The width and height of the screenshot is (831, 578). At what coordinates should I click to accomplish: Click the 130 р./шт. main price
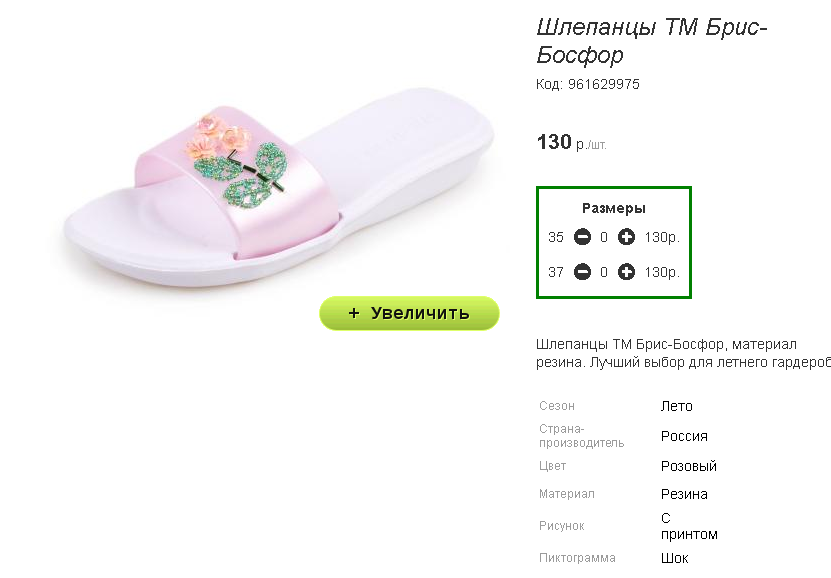click(x=571, y=142)
